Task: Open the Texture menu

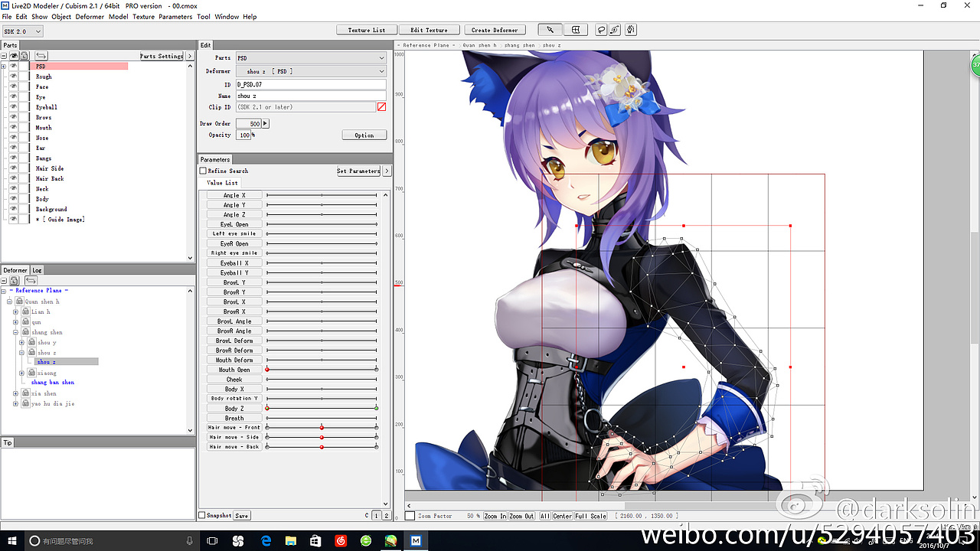Action: 143,17
